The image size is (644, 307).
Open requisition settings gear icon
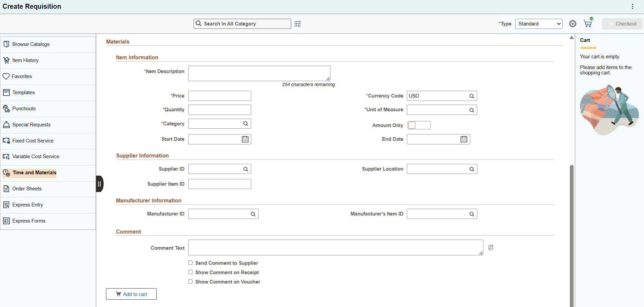click(573, 24)
